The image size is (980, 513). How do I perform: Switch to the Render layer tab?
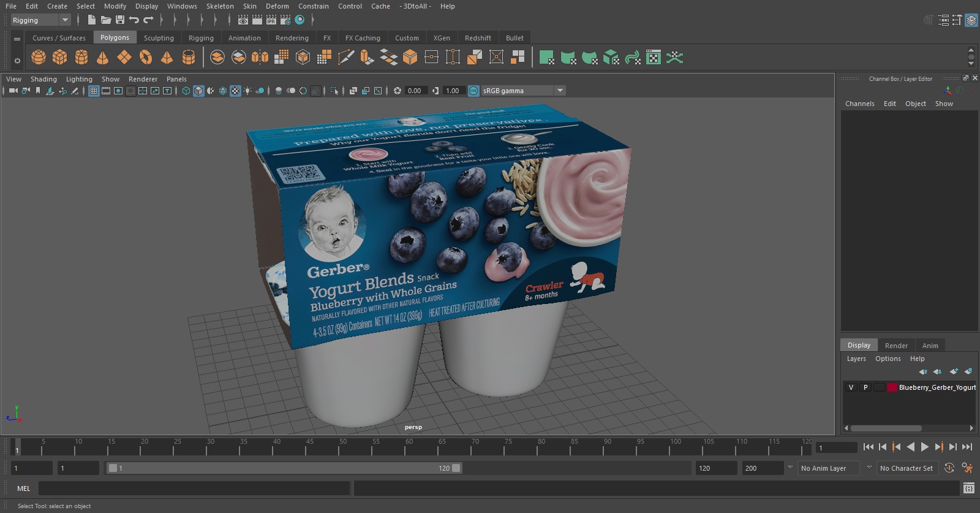tap(896, 346)
